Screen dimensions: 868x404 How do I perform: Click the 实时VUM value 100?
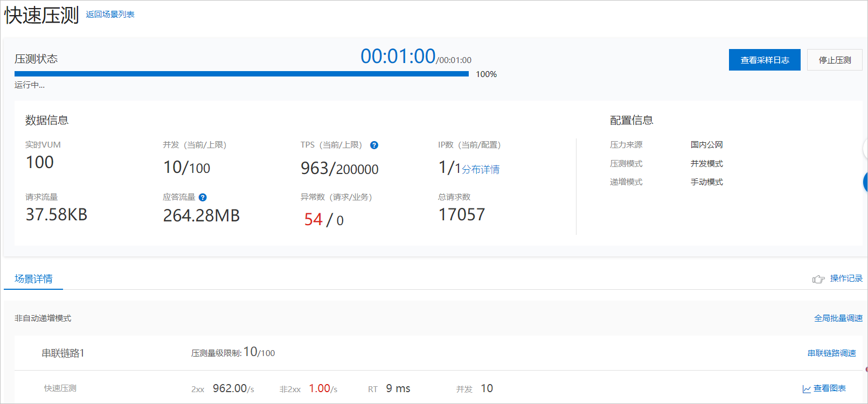click(x=40, y=162)
